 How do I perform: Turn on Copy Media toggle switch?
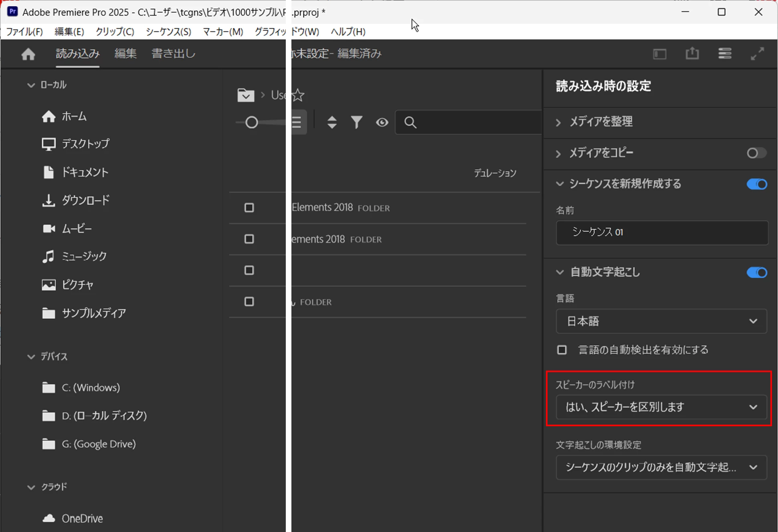756,153
